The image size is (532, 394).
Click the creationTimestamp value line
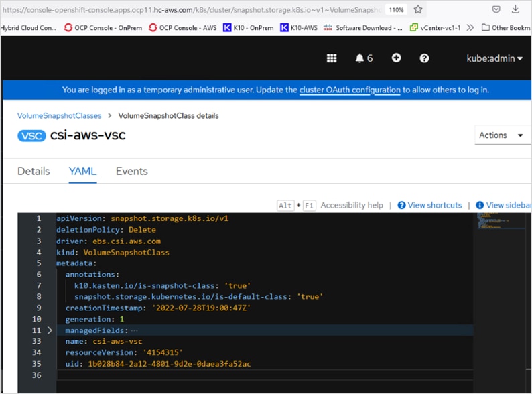157,308
